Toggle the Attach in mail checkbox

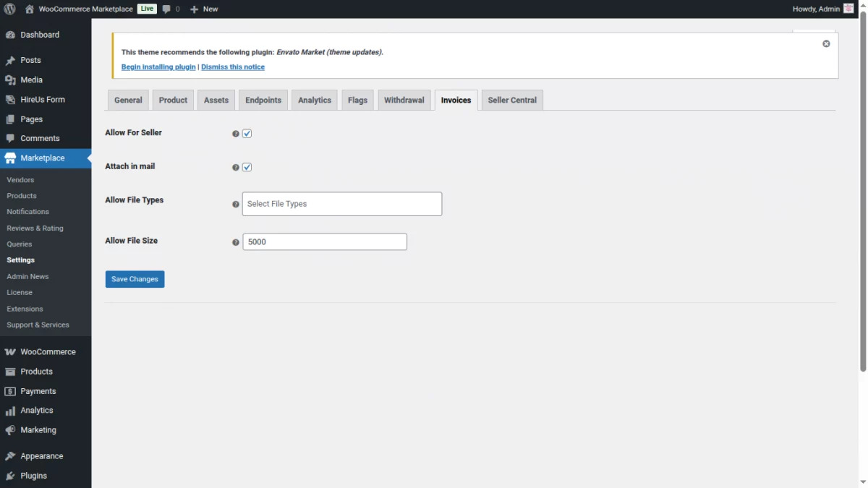[247, 167]
